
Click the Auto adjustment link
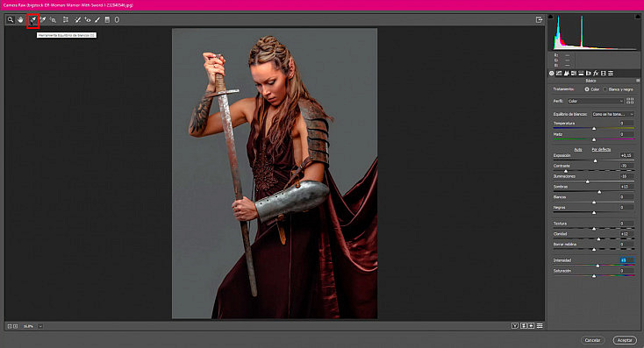(x=578, y=149)
